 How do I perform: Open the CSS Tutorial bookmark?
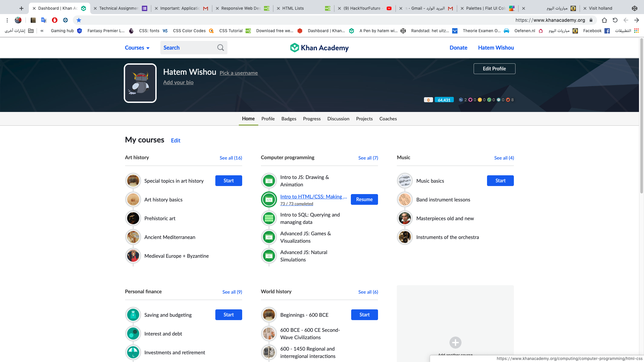(235, 31)
